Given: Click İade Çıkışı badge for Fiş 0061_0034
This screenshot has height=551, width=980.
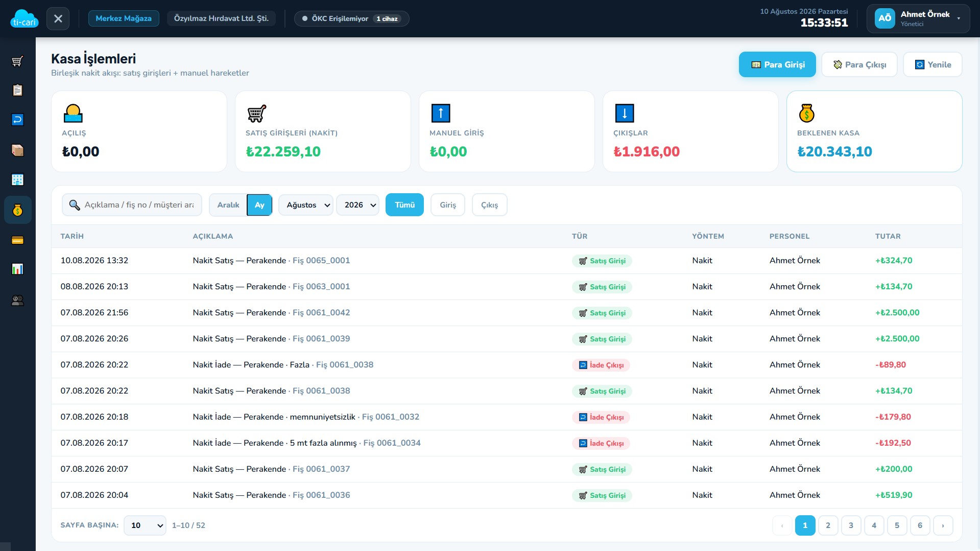Looking at the screenshot, I should pyautogui.click(x=601, y=443).
